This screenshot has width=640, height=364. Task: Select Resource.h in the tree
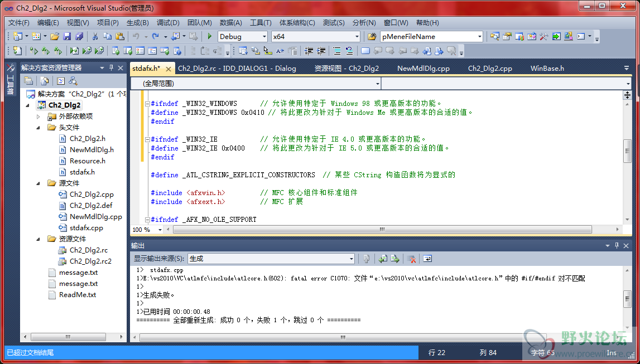88,161
